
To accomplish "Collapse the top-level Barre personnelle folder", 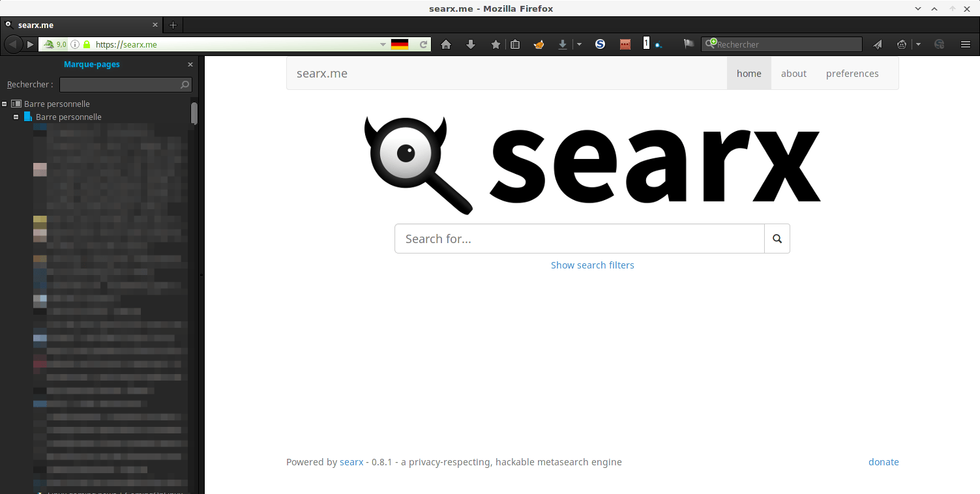I will (5, 104).
